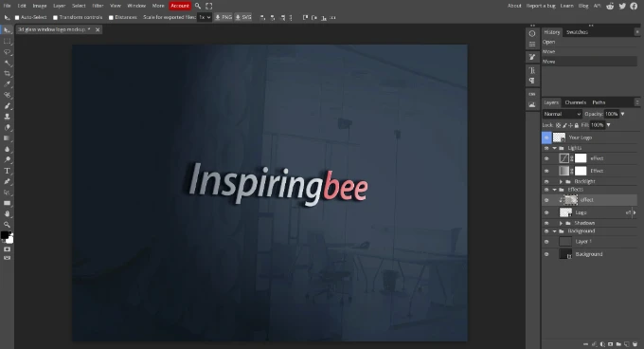
Task: Select the Magic Wand tool
Action: tap(7, 63)
